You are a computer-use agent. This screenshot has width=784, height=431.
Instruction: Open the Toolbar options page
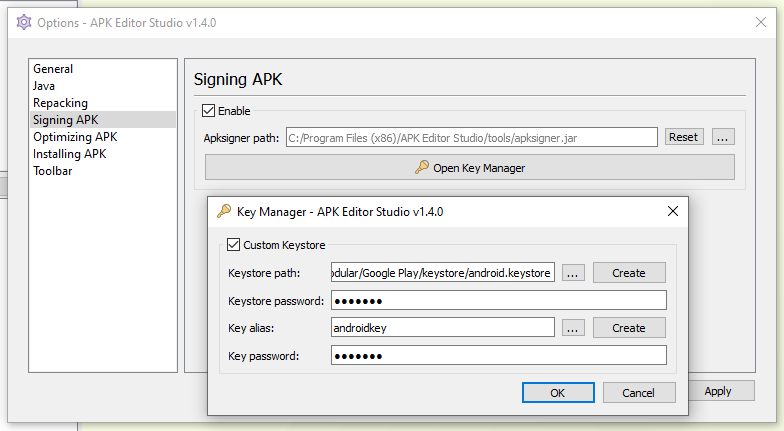click(52, 171)
